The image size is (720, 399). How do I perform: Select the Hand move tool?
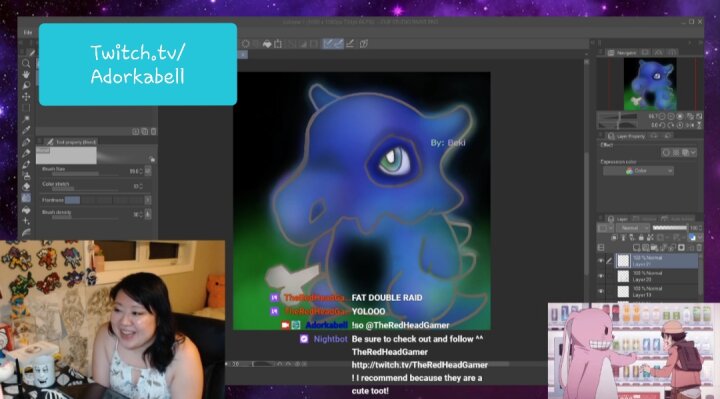click(x=26, y=74)
